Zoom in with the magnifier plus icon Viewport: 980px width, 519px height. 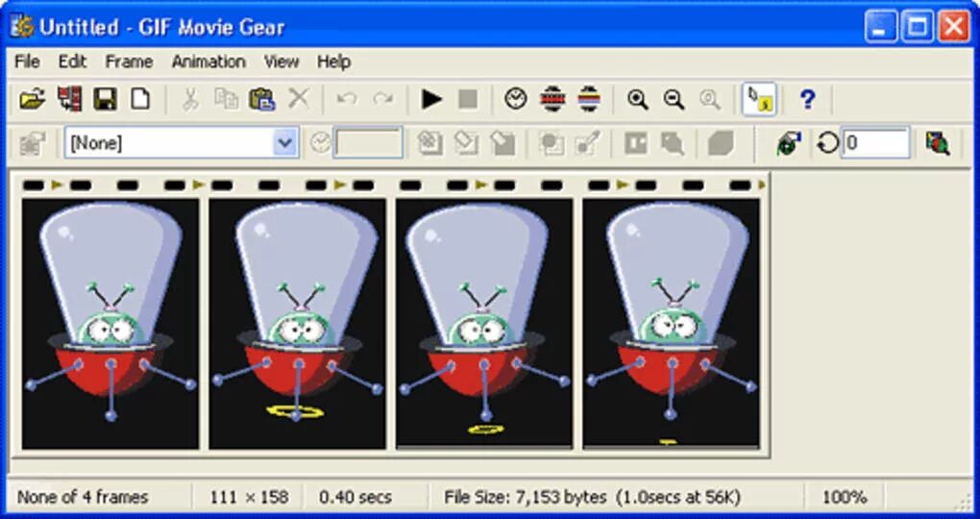point(638,99)
